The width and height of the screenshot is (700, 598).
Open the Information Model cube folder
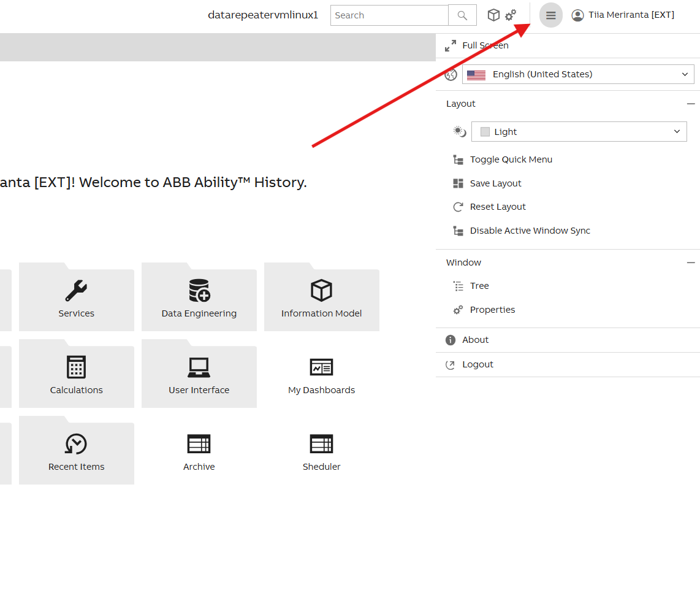[321, 297]
